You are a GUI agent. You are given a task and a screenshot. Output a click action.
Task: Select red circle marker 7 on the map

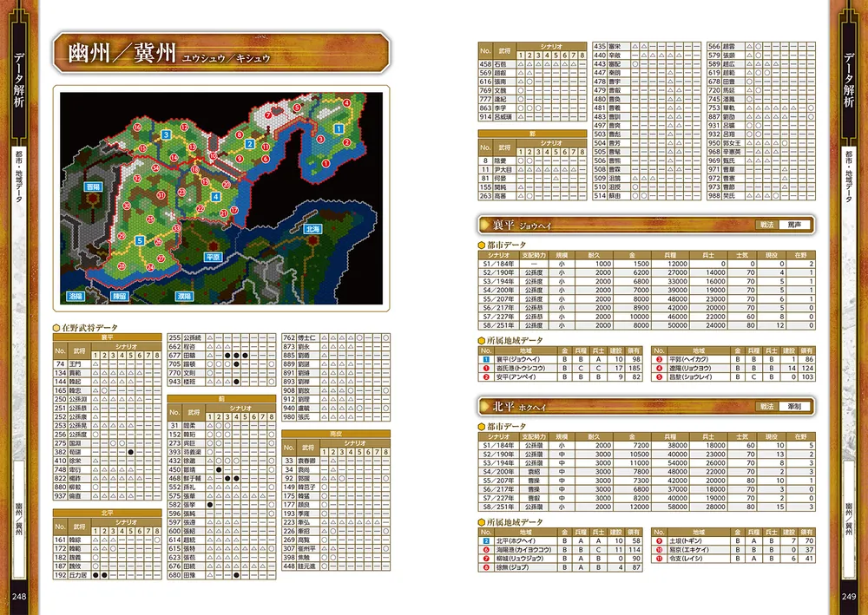[x=268, y=115]
